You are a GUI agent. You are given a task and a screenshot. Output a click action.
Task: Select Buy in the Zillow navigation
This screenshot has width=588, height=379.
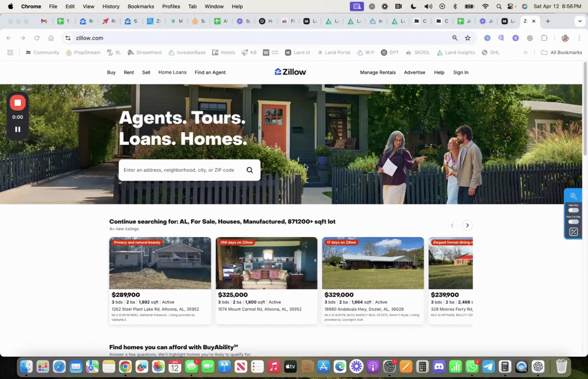click(x=111, y=72)
